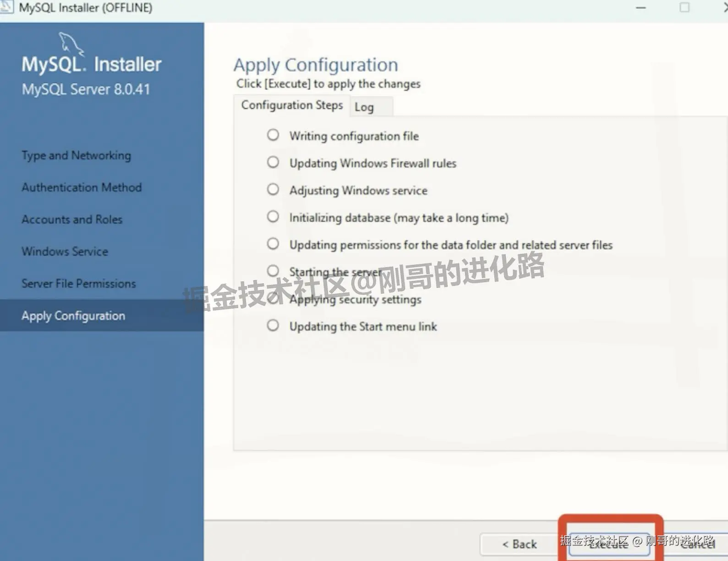Select the Updating permissions step indicator

pos(273,244)
